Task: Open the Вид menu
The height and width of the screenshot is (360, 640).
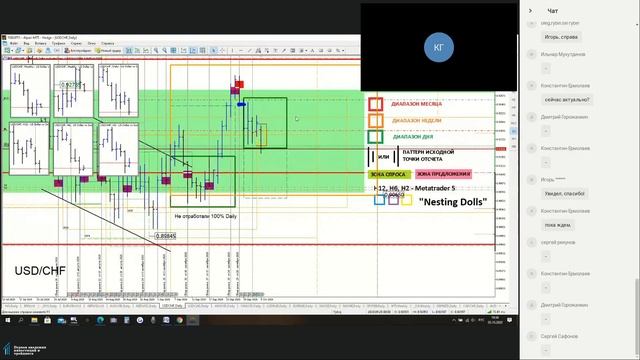Action: (27, 43)
